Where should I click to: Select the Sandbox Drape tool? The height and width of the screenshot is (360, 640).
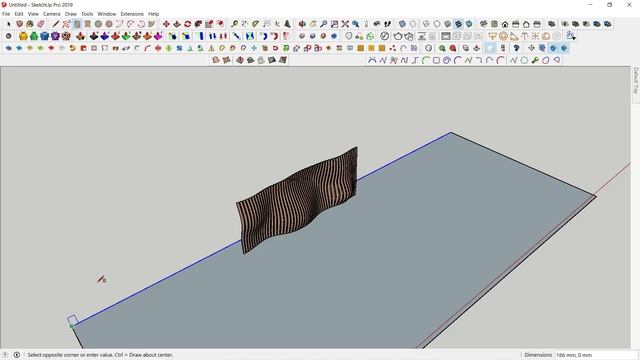click(x=261, y=60)
